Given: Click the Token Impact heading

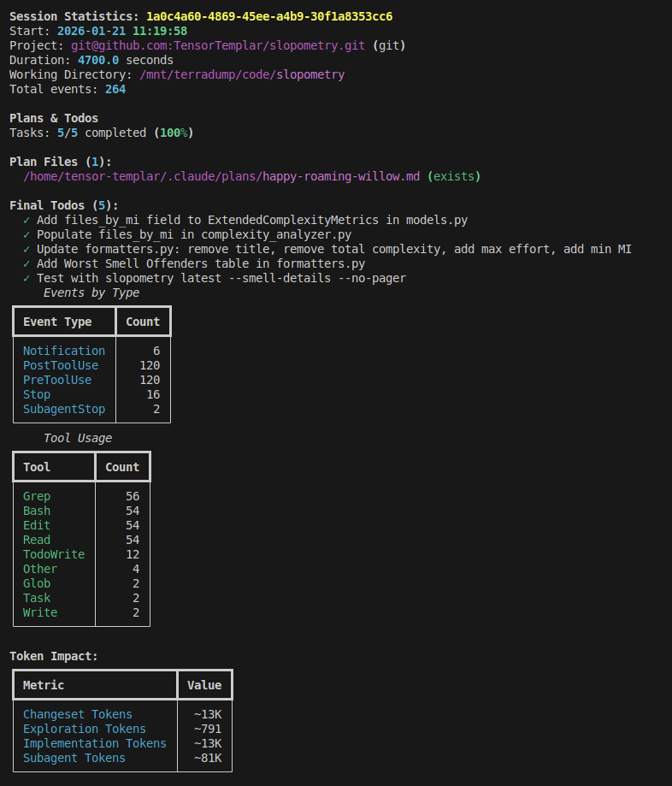Looking at the screenshot, I should click(54, 656).
